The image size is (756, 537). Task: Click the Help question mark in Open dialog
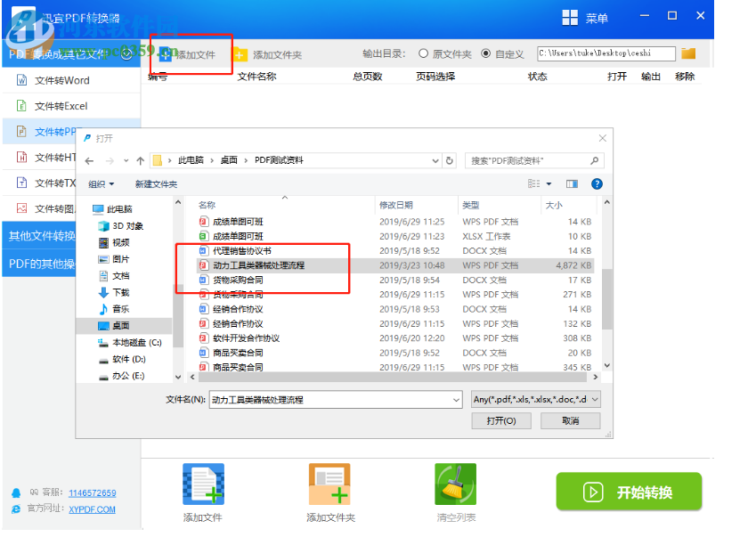click(x=595, y=183)
